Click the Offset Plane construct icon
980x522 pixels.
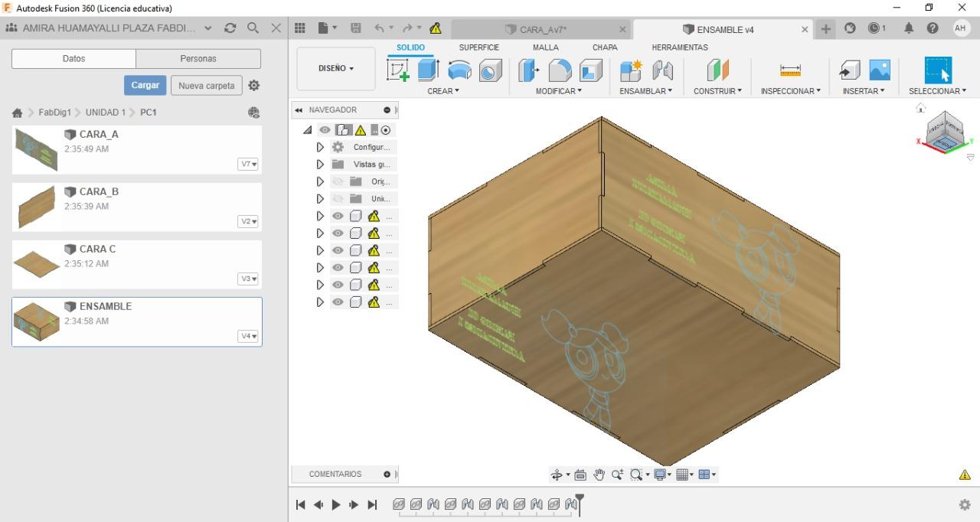[717, 70]
